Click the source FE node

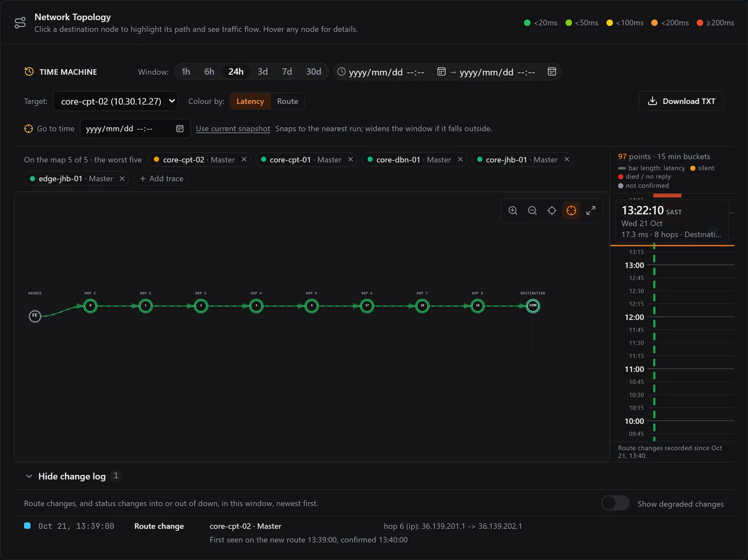click(35, 316)
